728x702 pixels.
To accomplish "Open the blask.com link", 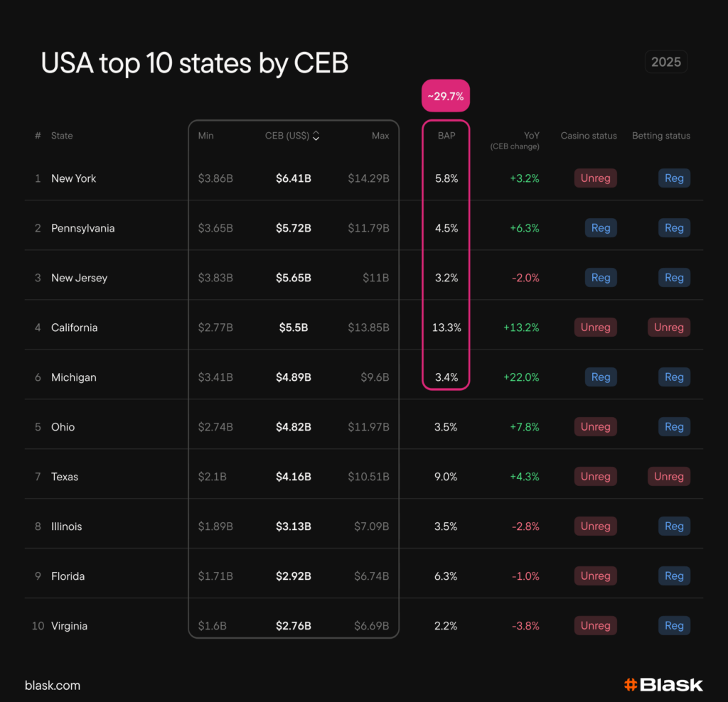I will click(x=53, y=686).
